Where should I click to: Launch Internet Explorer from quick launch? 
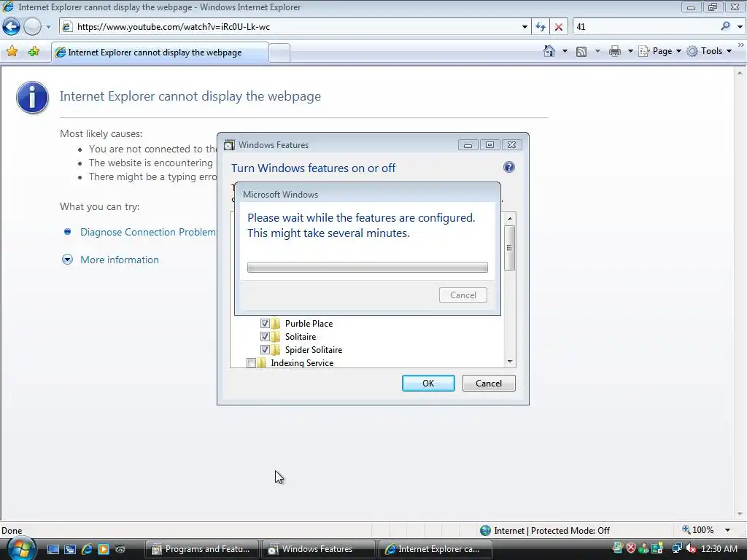point(87,549)
